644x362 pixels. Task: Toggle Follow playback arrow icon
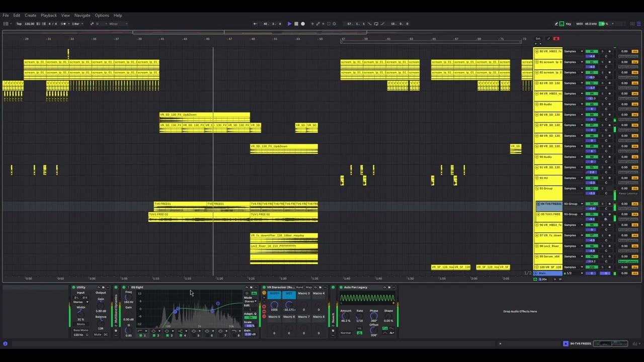[255, 24]
